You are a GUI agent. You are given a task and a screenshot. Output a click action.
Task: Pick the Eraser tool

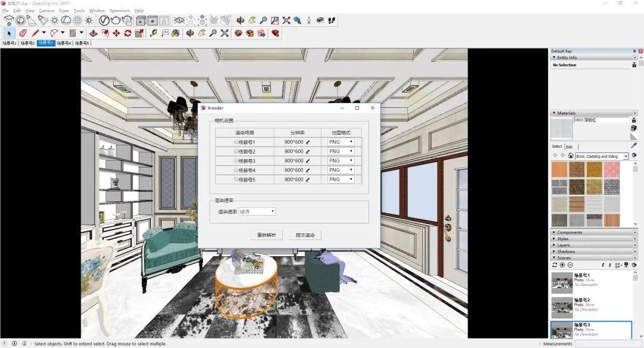click(x=23, y=33)
